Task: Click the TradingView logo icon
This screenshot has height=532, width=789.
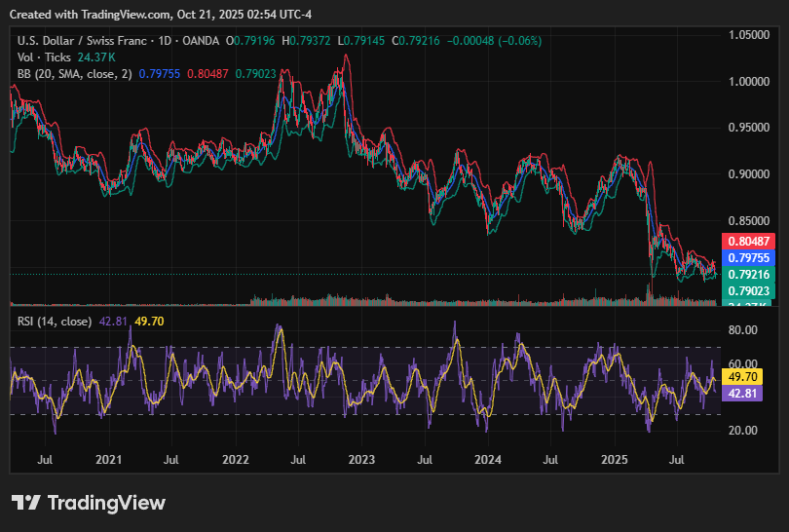Action: click(26, 503)
